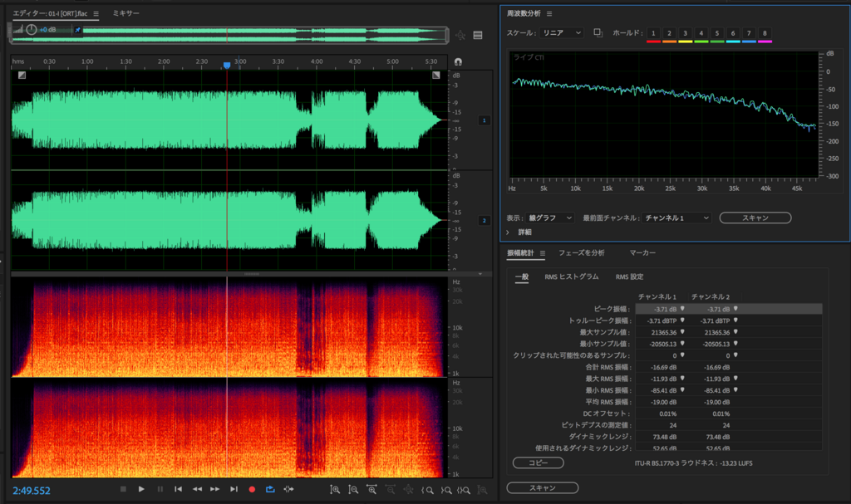Toggle the HUD pin icon

click(77, 30)
